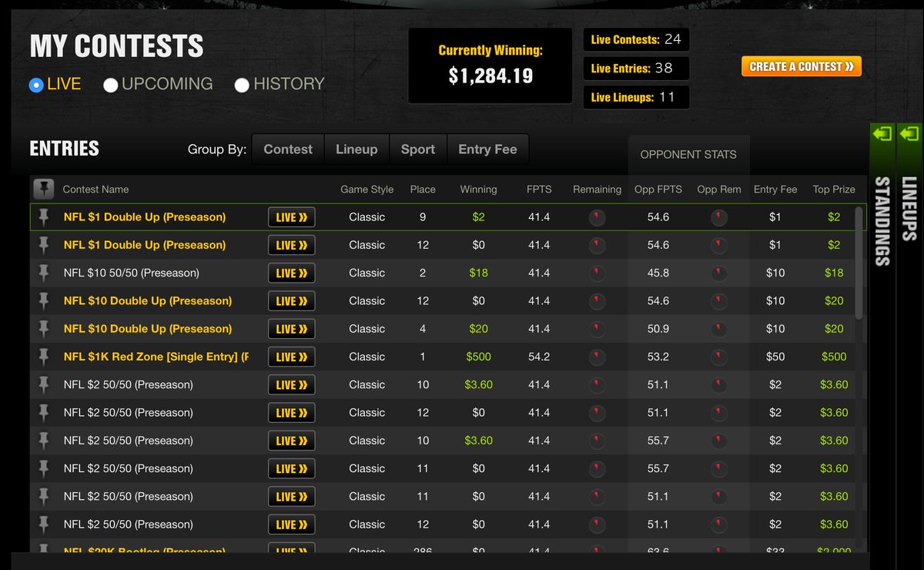Select the HISTORY radio button
This screenshot has height=570, width=924.
242,84
